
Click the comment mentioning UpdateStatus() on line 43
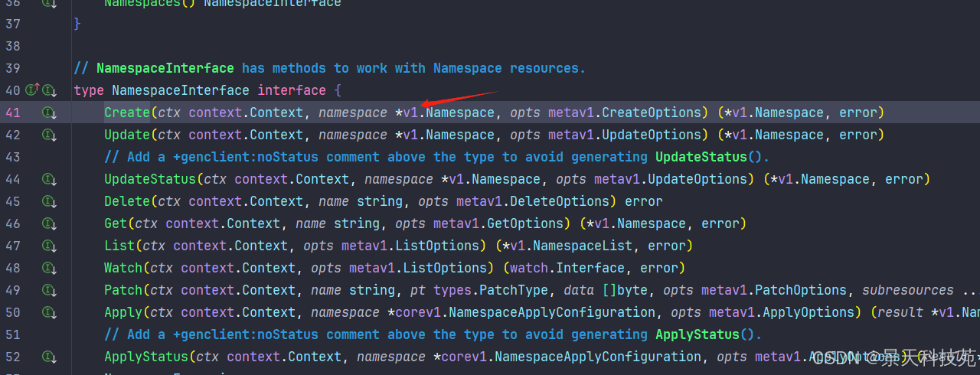pos(437,157)
